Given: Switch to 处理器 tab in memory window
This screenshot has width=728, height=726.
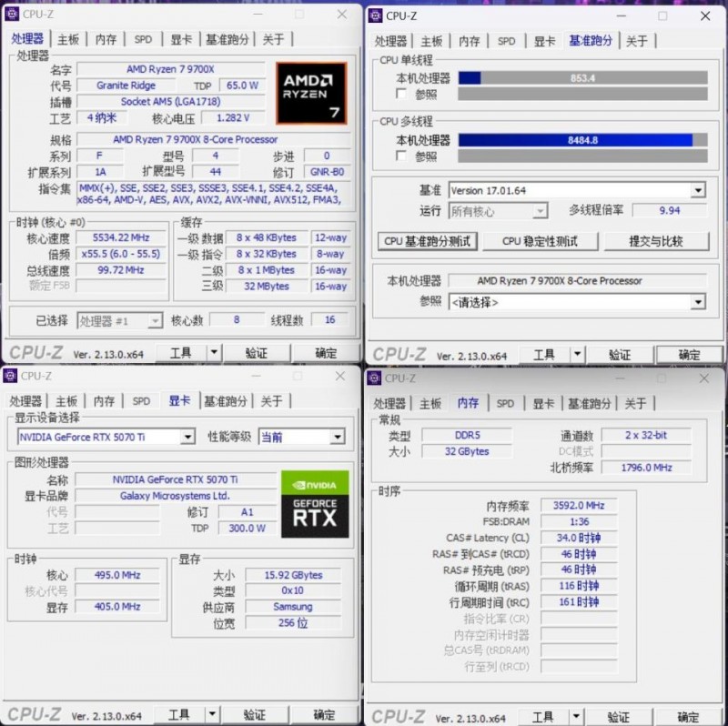Looking at the screenshot, I should tap(389, 403).
